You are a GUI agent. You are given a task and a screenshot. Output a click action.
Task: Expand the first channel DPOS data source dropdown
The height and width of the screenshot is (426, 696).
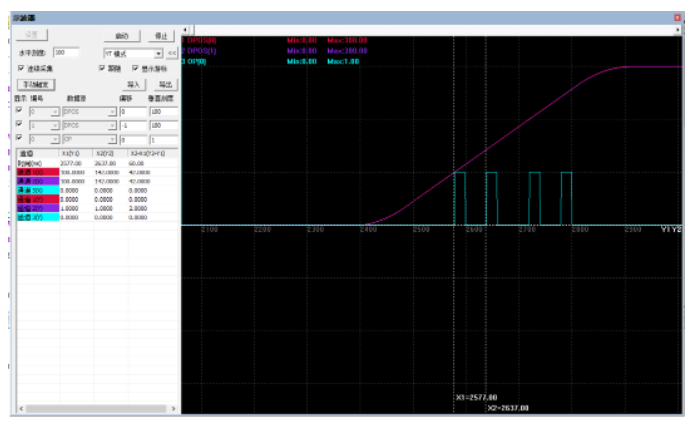pos(112,112)
